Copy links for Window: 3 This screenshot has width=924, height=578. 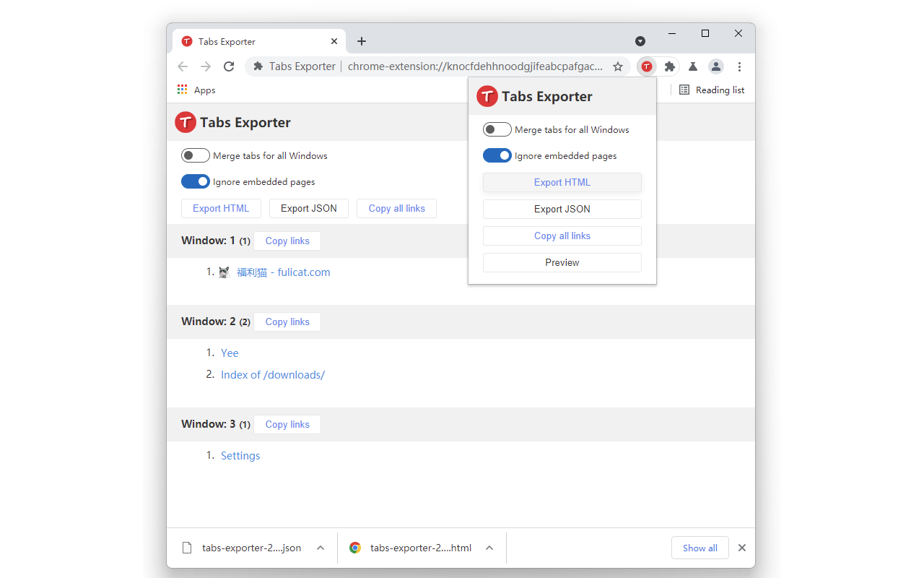(287, 424)
